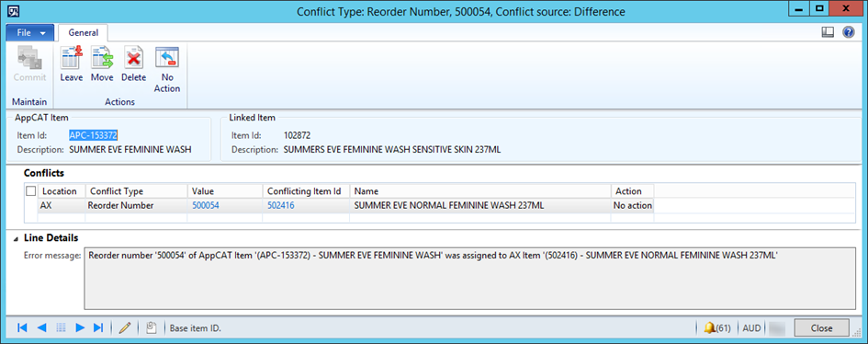Open the File menu dropdown
The image size is (868, 344).
pyautogui.click(x=30, y=33)
